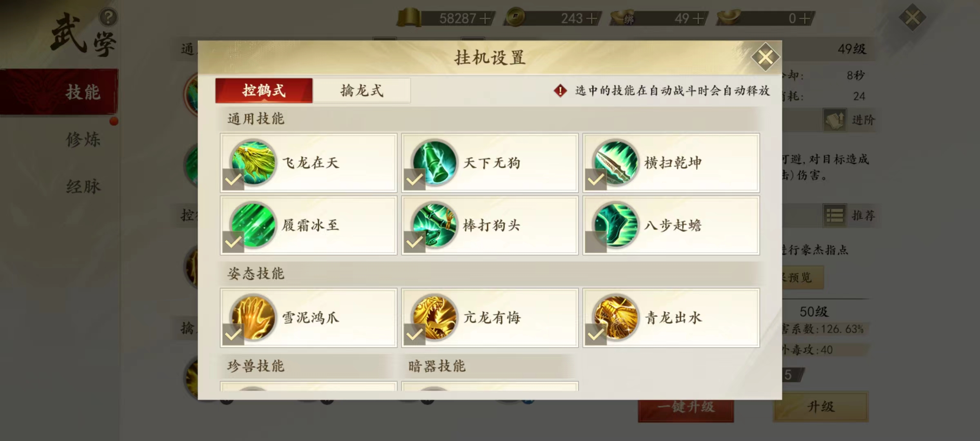Open the help question mark icon

(108, 18)
